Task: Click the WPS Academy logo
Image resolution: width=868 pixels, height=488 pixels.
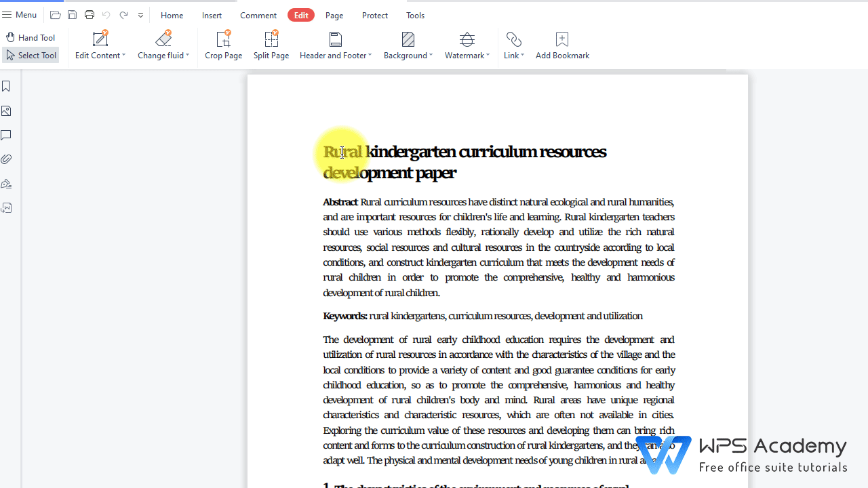Action: coord(663,455)
